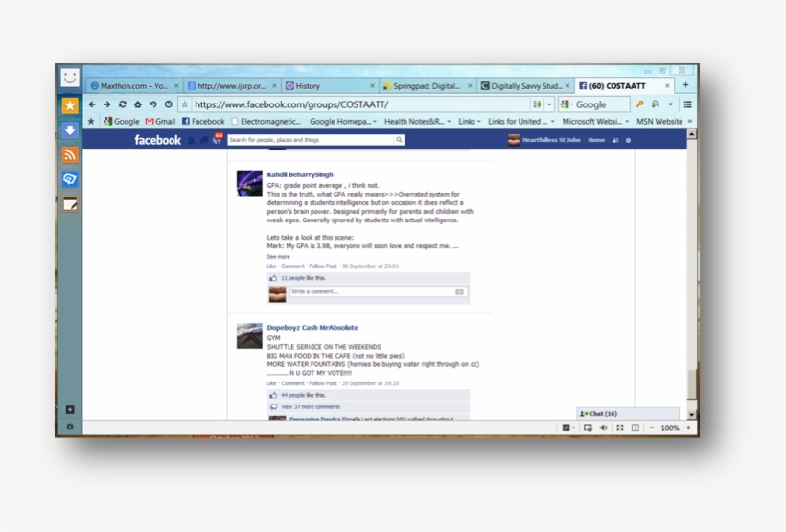Click the Facebook Home link
This screenshot has width=786, height=532.
[596, 140]
